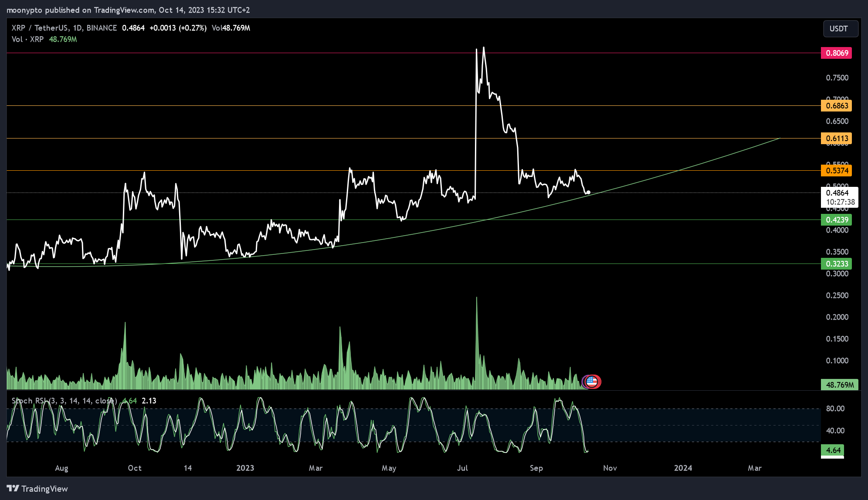The image size is (868, 500).
Task: Click the 2023 time axis label
Action: (245, 468)
